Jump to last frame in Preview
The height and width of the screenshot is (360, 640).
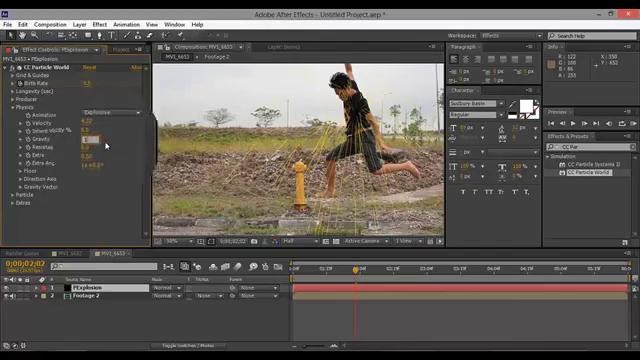[x=596, y=123]
